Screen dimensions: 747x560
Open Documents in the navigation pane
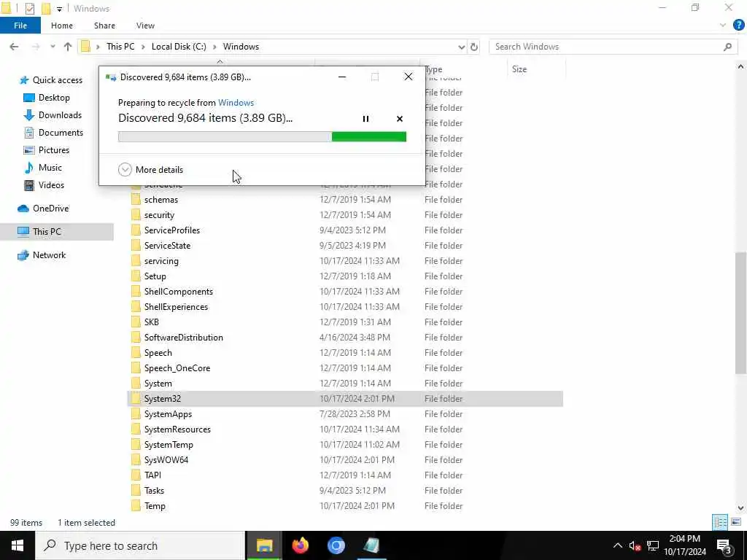53,133
